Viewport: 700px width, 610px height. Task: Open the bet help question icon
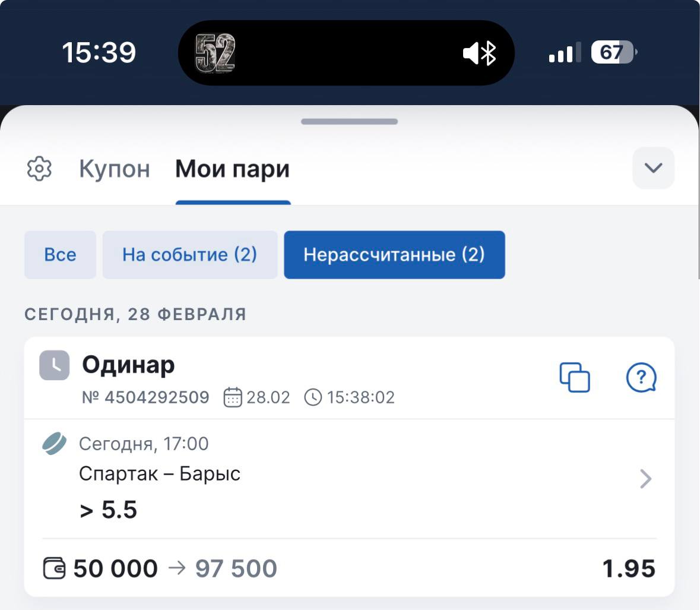(641, 378)
